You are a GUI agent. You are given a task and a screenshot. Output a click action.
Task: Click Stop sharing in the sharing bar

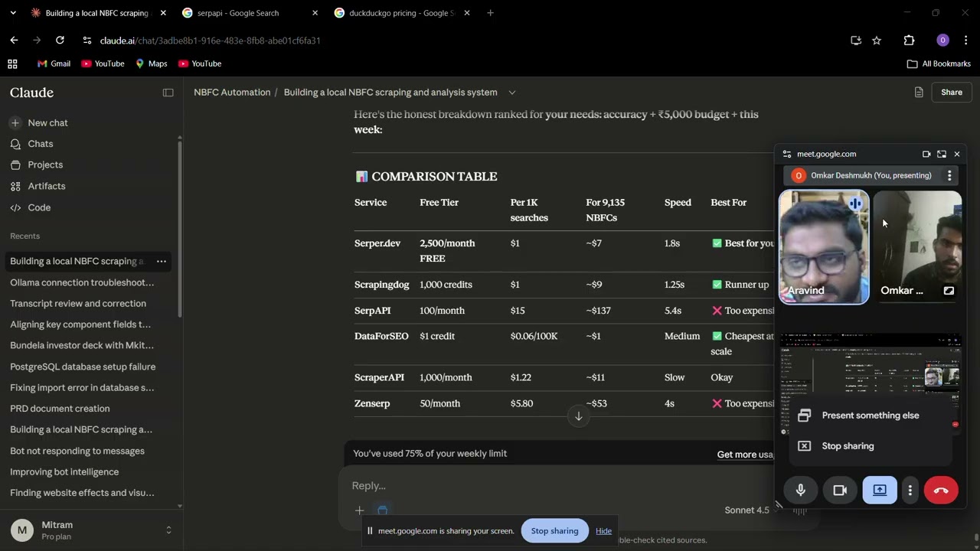pos(554,531)
